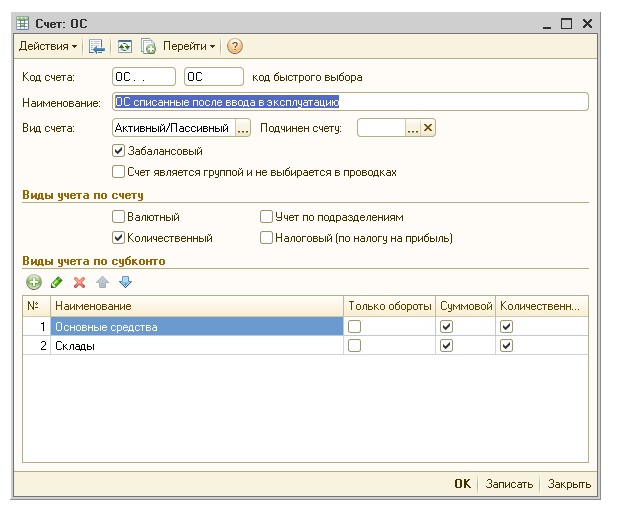Click the Наименование text field

point(350,101)
